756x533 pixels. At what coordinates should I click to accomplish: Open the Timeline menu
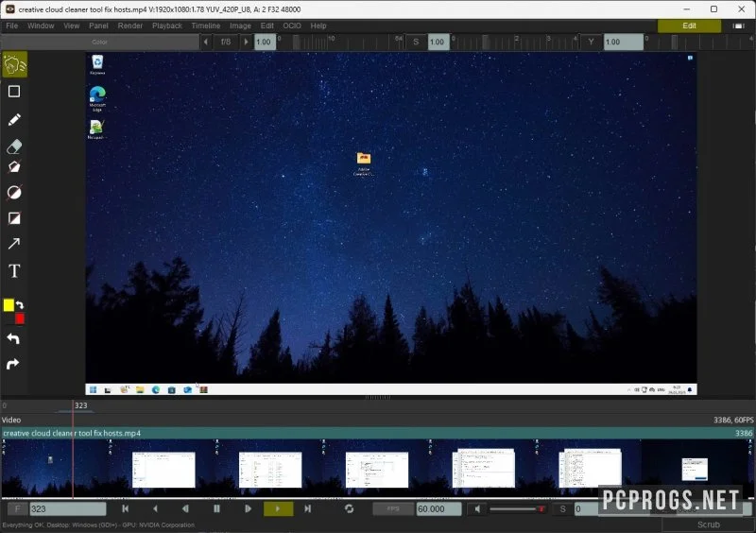click(x=205, y=26)
